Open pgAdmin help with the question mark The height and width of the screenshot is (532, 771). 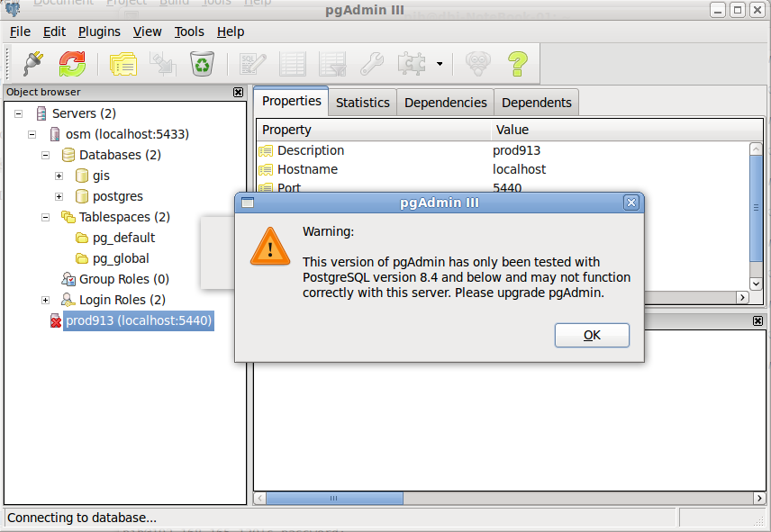click(517, 64)
